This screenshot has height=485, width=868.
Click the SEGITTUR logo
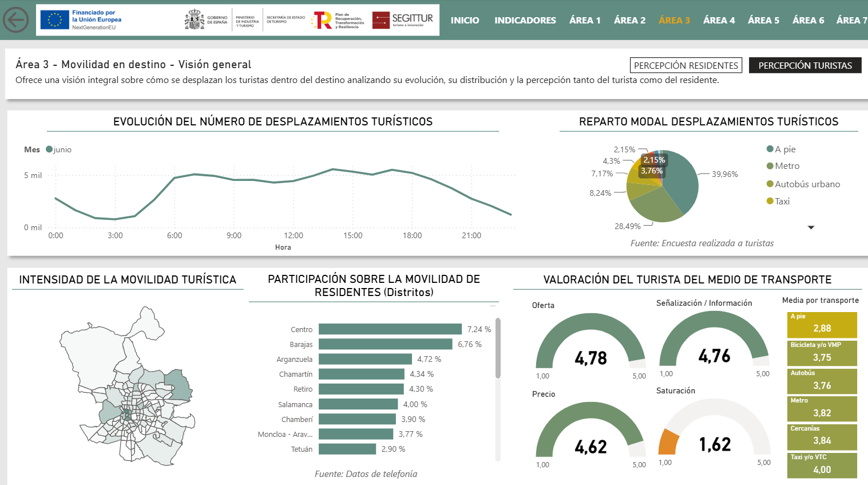pos(402,20)
